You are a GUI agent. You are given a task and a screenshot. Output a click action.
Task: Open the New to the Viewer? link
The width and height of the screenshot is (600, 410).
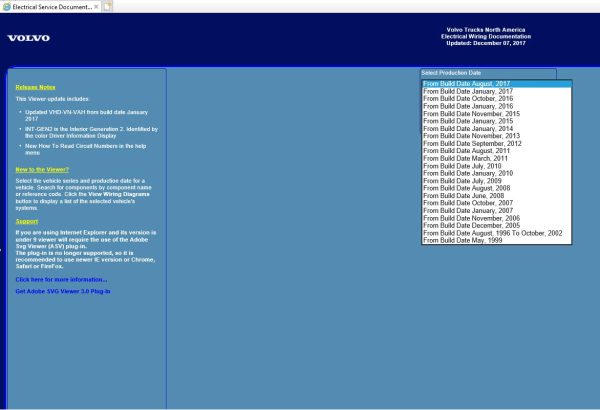(x=42, y=170)
